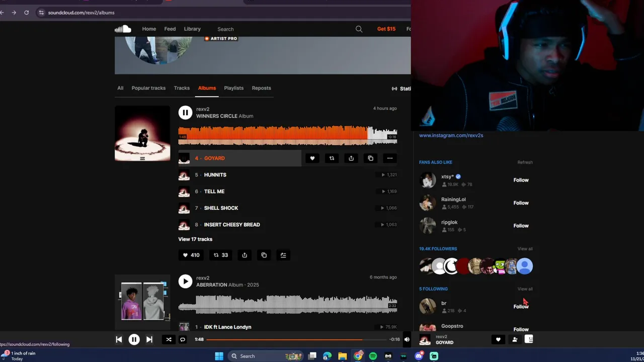Share the WINNERS CIRCLE album
Screen dimensions: 644x362
pyautogui.click(x=245, y=255)
